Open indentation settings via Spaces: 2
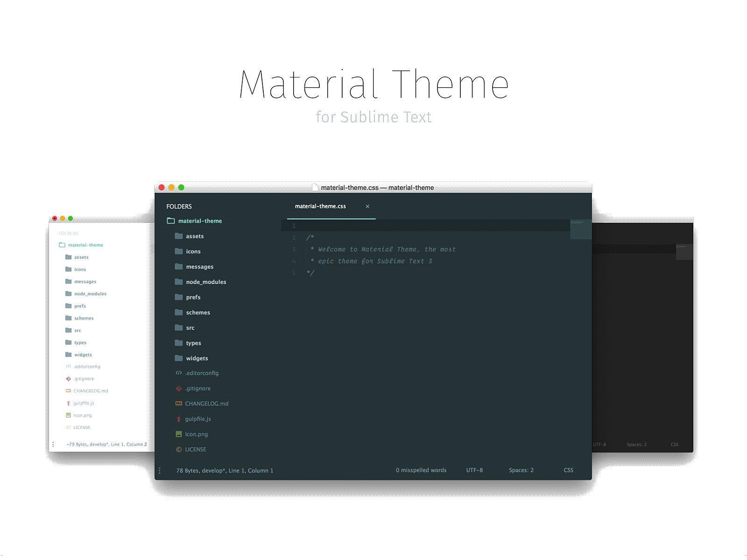Viewport: 747px width, 560px height. coord(521,470)
